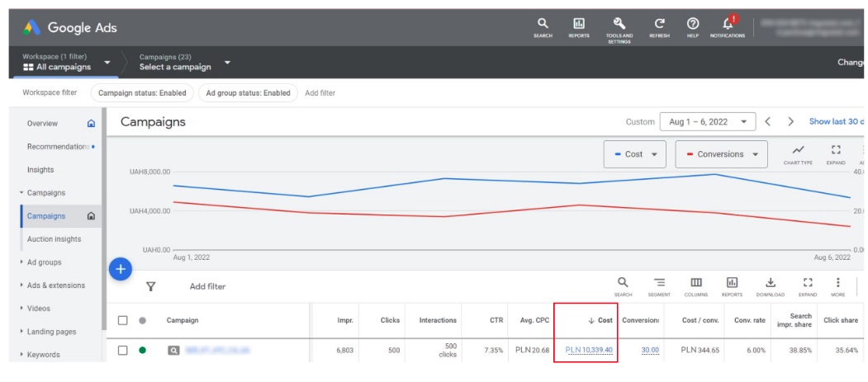The width and height of the screenshot is (868, 382).
Task: Select Insights in the left sidebar
Action: click(x=40, y=170)
